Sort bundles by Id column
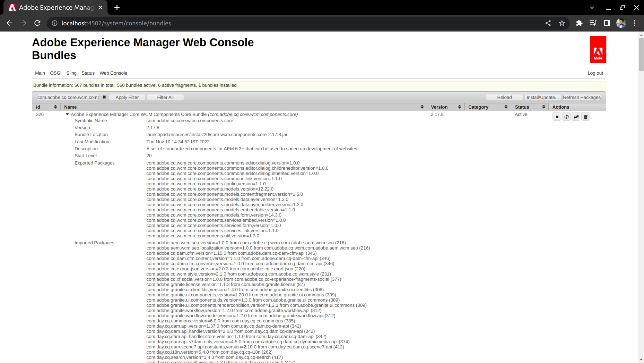The width and height of the screenshot is (644, 363). click(55, 107)
